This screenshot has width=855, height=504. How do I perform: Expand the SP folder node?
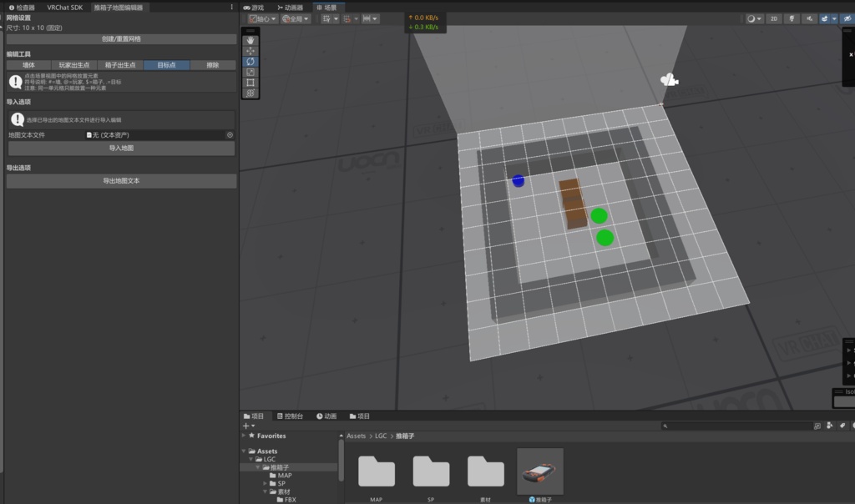pyautogui.click(x=265, y=483)
